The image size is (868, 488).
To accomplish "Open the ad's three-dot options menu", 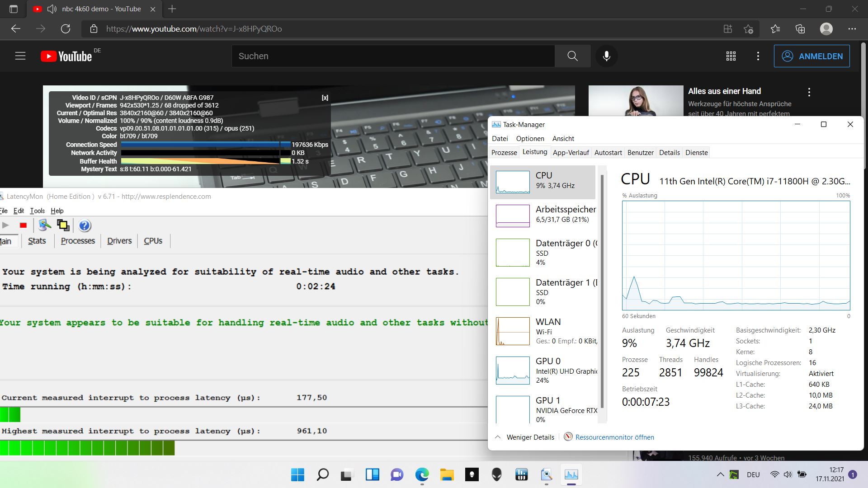I will 809,92.
